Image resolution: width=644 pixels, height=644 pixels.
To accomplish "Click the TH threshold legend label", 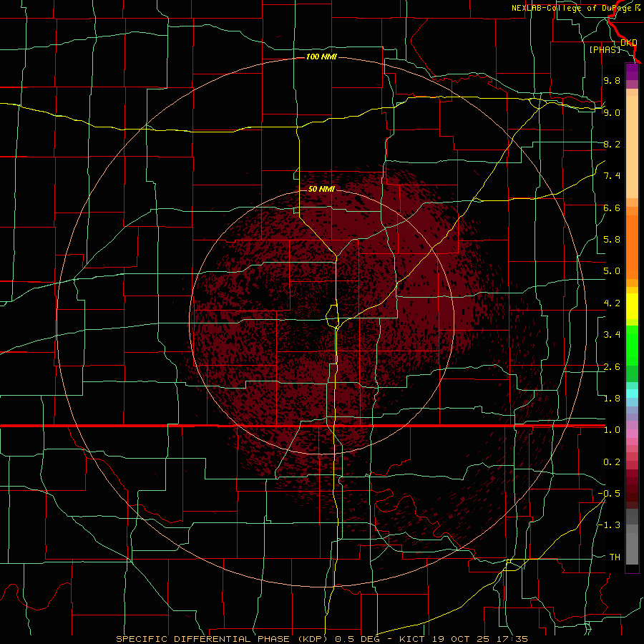I will (x=615, y=557).
